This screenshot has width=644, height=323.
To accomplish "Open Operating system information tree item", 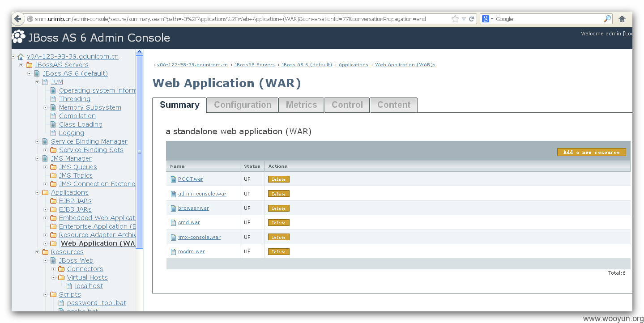I will tap(97, 90).
